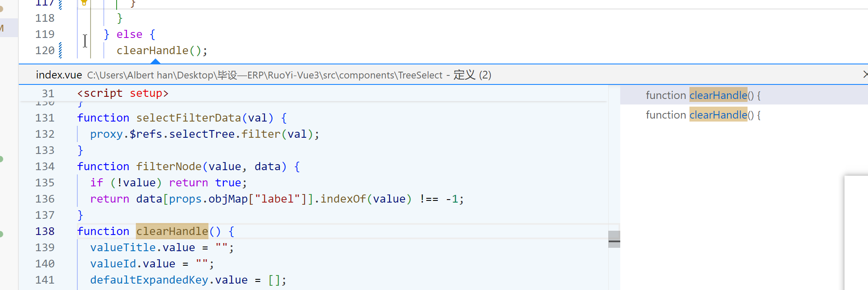Click the peek editor scrollbar thumb
Screen dimensions: 868x290
pos(614,239)
